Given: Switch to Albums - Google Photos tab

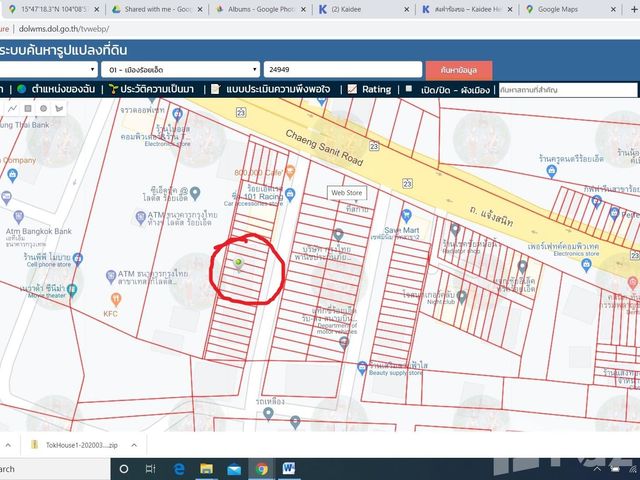Looking at the screenshot, I should point(261,9).
